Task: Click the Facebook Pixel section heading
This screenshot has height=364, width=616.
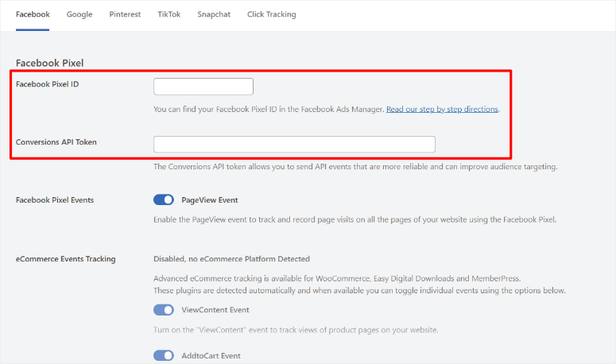Action: (50, 63)
